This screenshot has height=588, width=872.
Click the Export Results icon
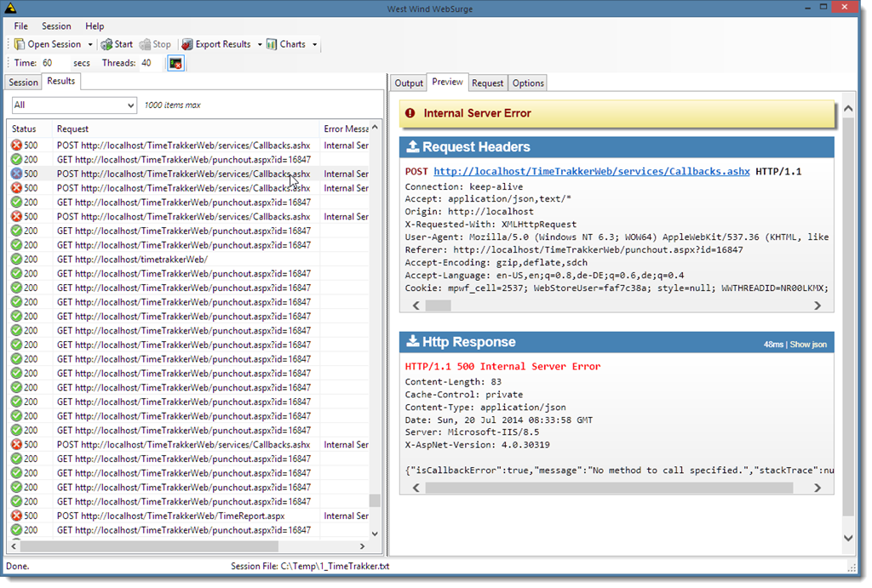(187, 44)
